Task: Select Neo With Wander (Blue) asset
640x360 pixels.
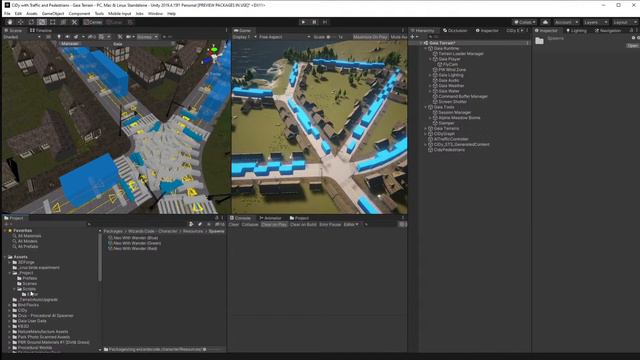Action: [136, 238]
